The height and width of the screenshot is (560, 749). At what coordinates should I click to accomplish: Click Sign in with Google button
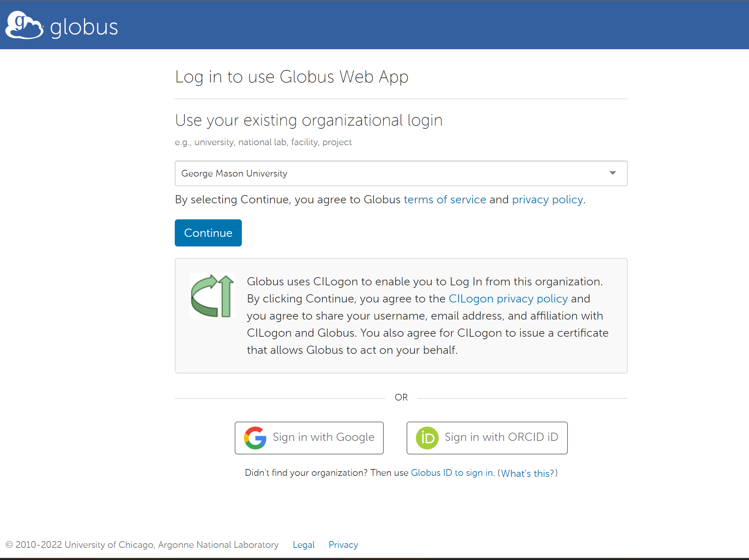(309, 438)
